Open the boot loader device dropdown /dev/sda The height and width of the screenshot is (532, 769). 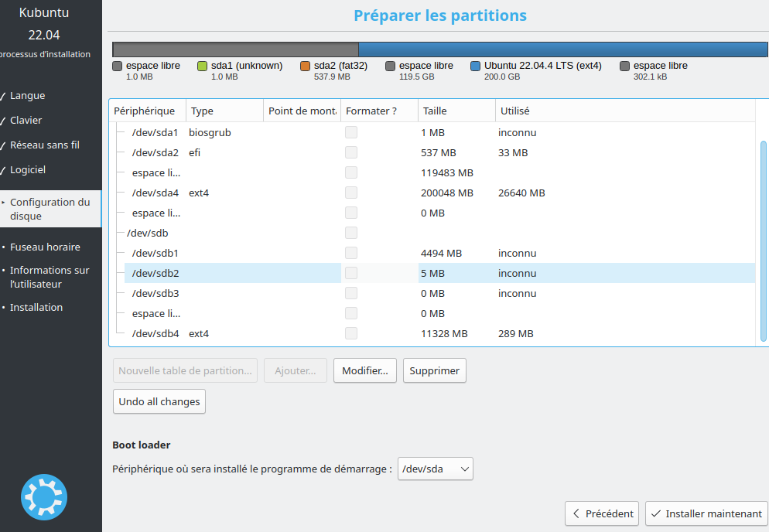435,469
